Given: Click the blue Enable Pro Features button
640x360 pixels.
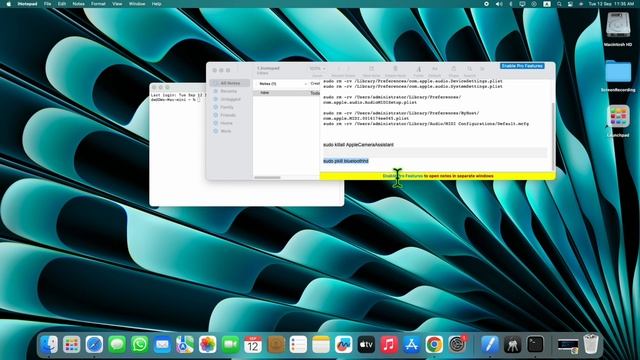Looking at the screenshot, I should point(522,66).
